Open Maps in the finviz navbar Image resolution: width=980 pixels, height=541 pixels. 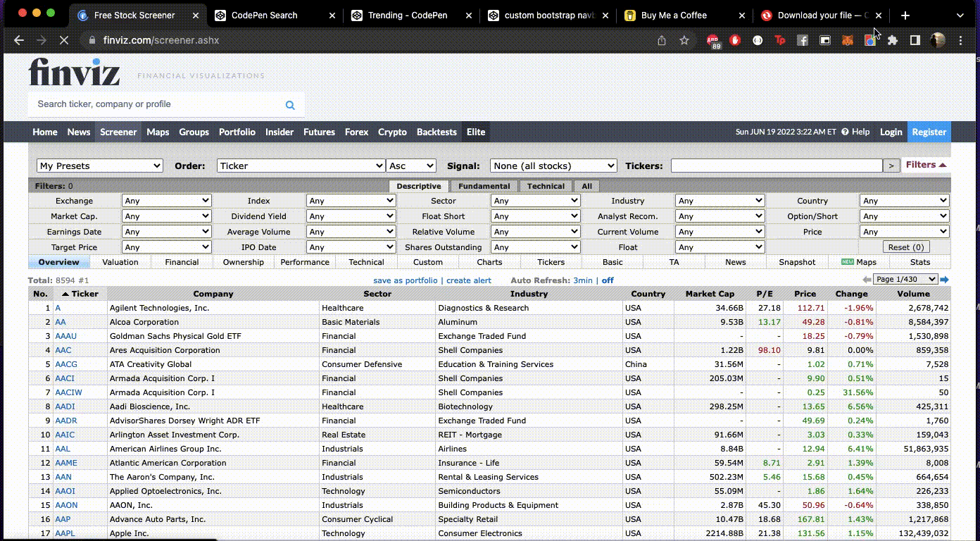point(158,132)
